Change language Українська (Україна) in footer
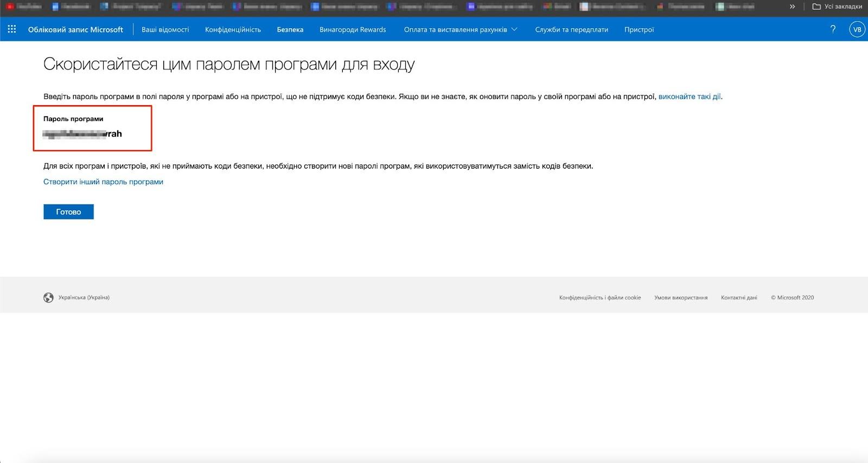Screen dimensions: 868x463 click(84, 298)
